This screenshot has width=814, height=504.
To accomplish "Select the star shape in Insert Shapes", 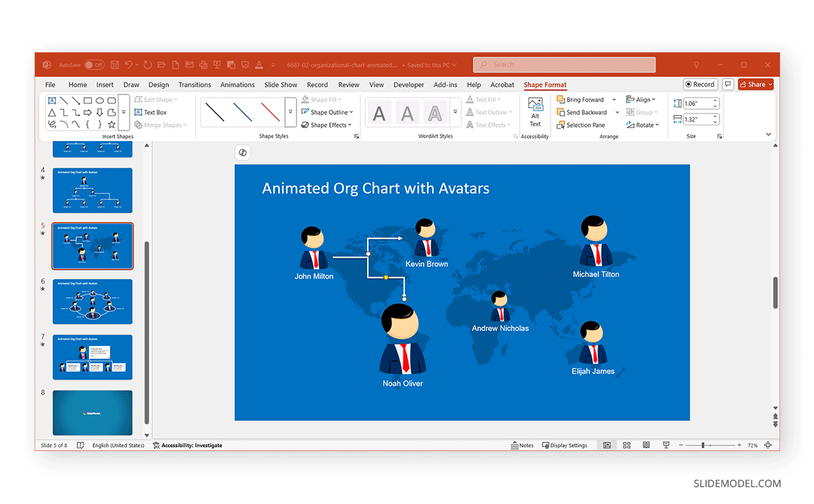I will click(111, 124).
